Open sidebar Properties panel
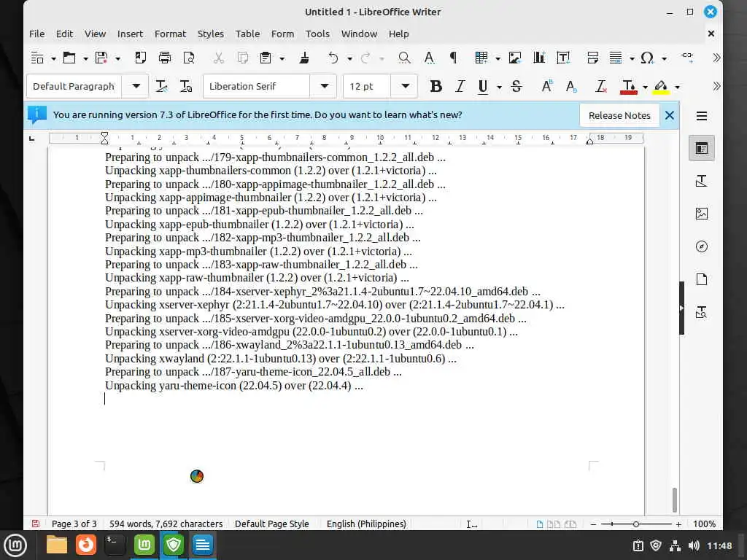The image size is (747, 560). click(x=701, y=148)
